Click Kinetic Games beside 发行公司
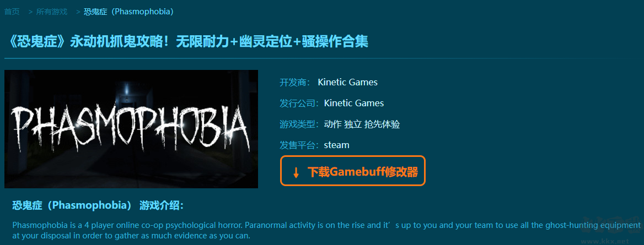Viewport: 644px width, 245px height. tap(354, 103)
